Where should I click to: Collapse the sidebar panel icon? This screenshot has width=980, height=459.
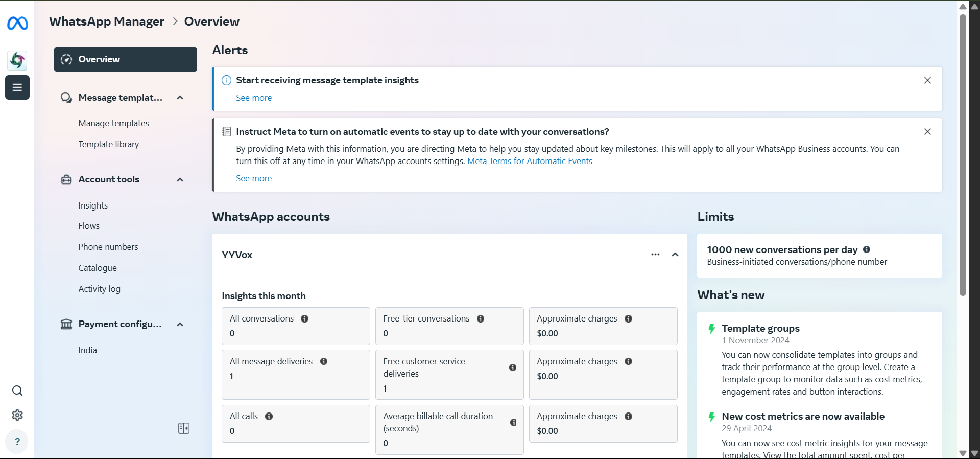point(184,428)
